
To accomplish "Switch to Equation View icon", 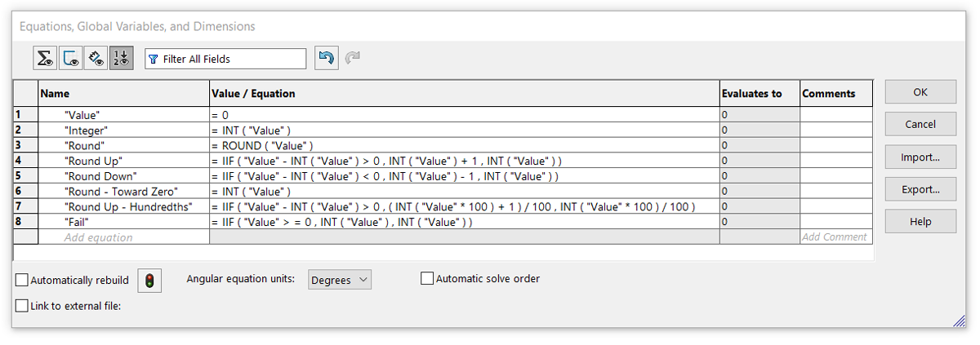I will click(45, 59).
